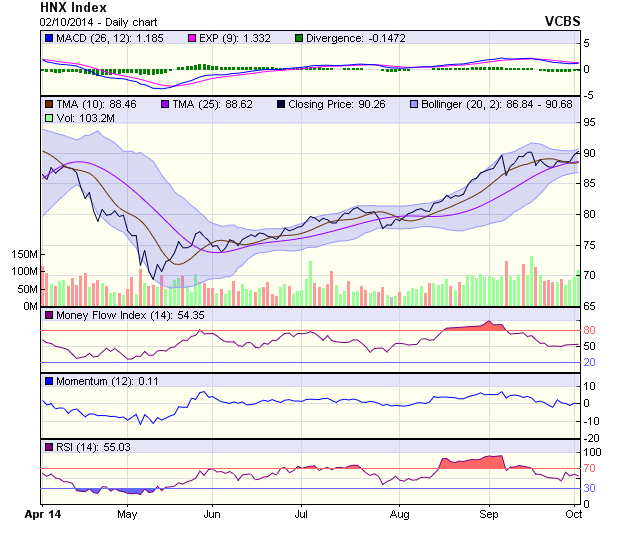620x535 pixels.
Task: Click the 150M volume axis label
Action: (x=25, y=256)
